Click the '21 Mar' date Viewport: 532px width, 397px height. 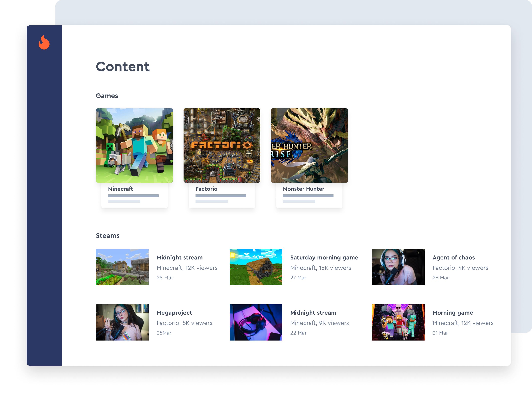[440, 333]
